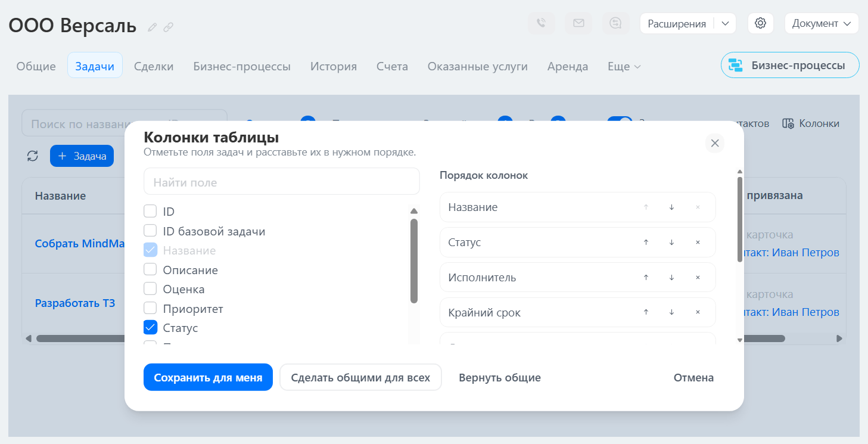Open the Расширения dropdown arrow
The height and width of the screenshot is (444, 868).
point(725,23)
